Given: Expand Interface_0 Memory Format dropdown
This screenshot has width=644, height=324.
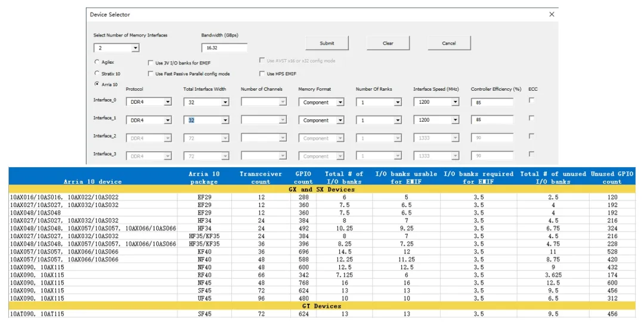Looking at the screenshot, I should pos(340,103).
